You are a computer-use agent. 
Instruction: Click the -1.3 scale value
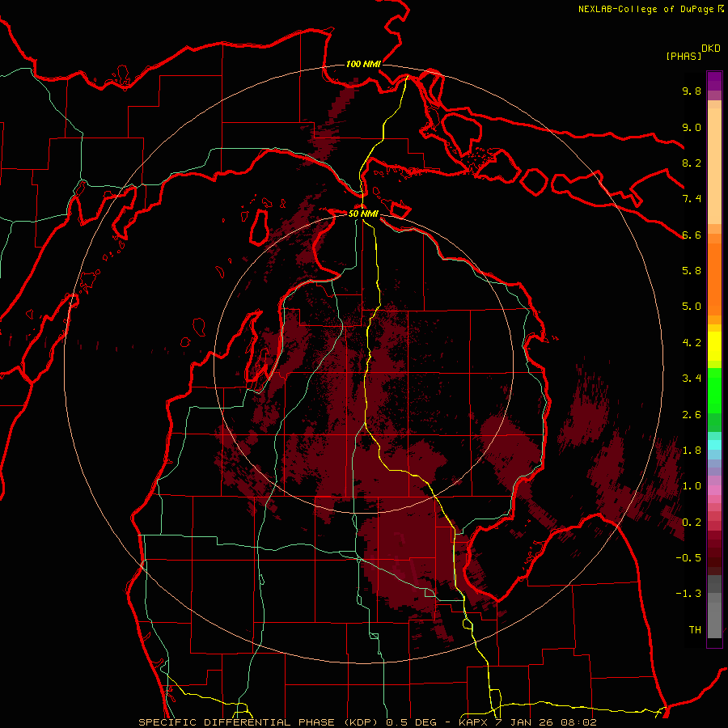click(688, 594)
